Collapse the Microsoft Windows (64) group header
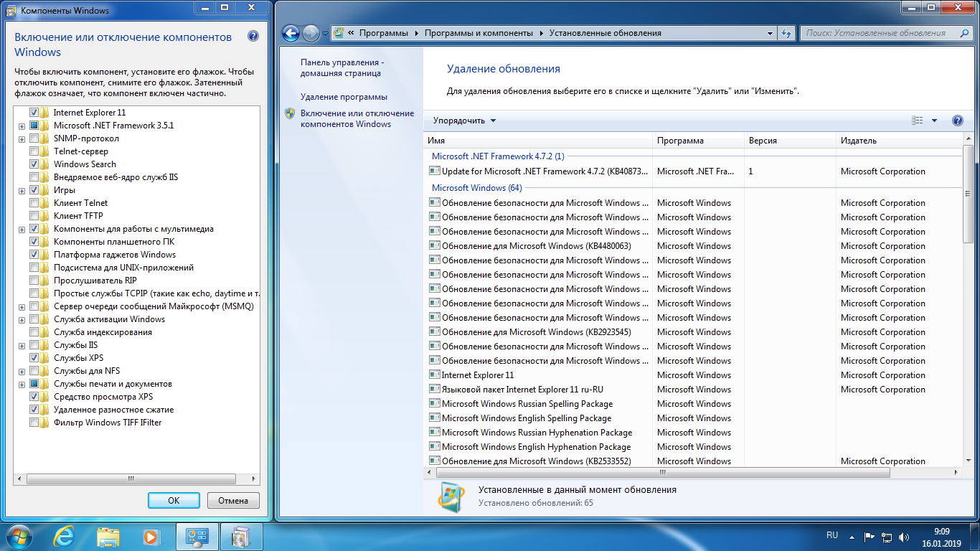This screenshot has width=980, height=551. (477, 188)
